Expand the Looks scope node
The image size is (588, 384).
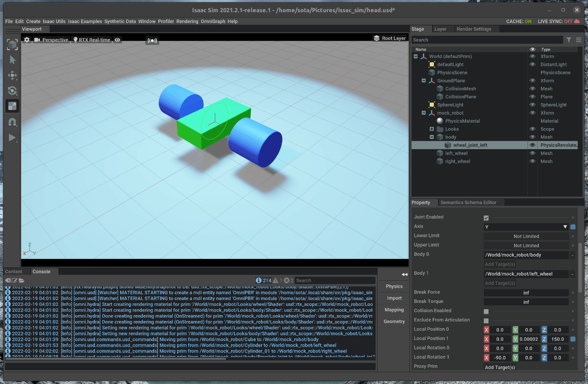tap(431, 129)
